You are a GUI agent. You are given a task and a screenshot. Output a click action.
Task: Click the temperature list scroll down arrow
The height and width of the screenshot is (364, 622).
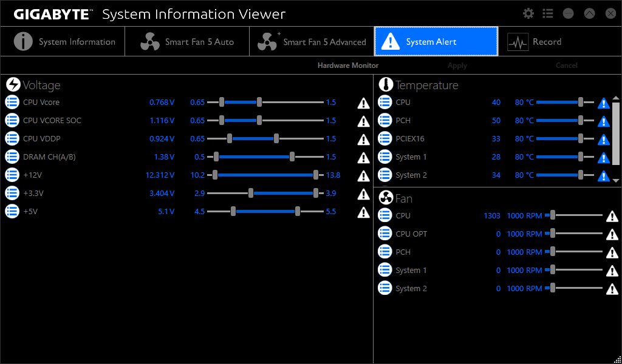616,181
